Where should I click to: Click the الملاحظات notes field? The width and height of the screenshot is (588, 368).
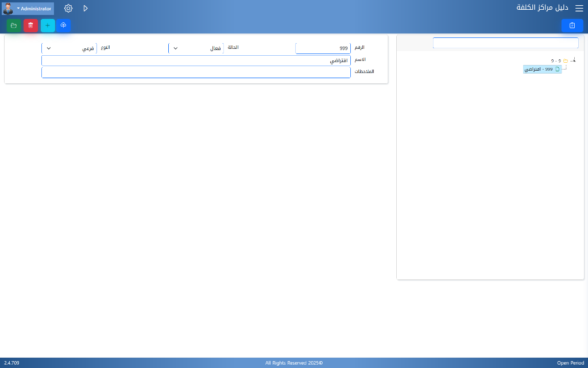(196, 72)
